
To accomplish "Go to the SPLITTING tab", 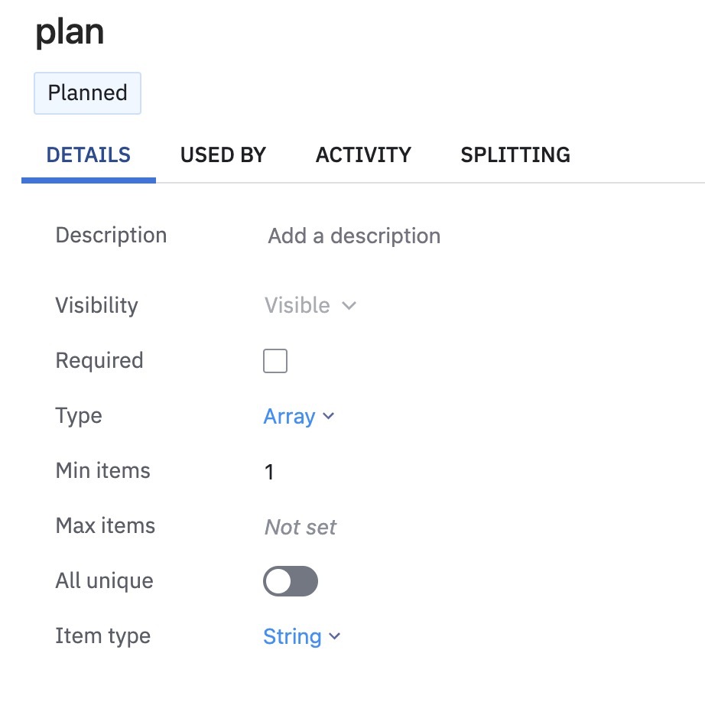I will (515, 155).
